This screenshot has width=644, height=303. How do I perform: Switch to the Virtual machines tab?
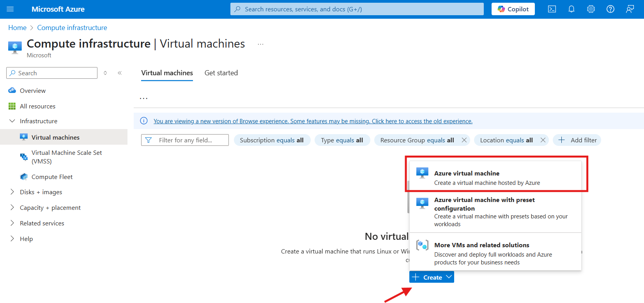click(x=167, y=73)
